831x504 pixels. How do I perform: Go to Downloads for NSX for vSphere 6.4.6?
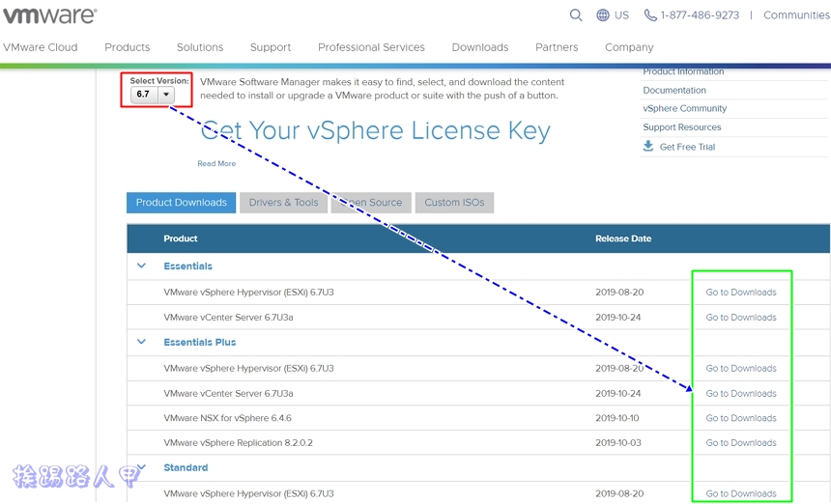[x=741, y=418]
